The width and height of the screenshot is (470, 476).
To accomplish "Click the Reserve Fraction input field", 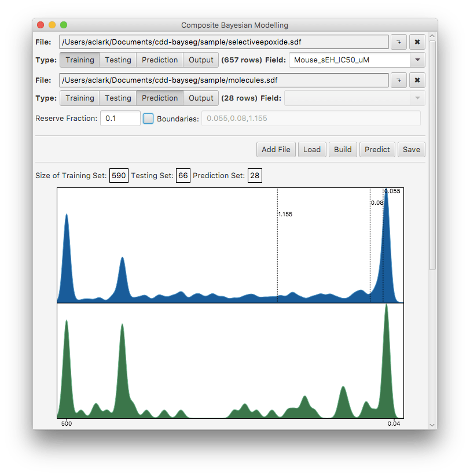I will pyautogui.click(x=120, y=119).
